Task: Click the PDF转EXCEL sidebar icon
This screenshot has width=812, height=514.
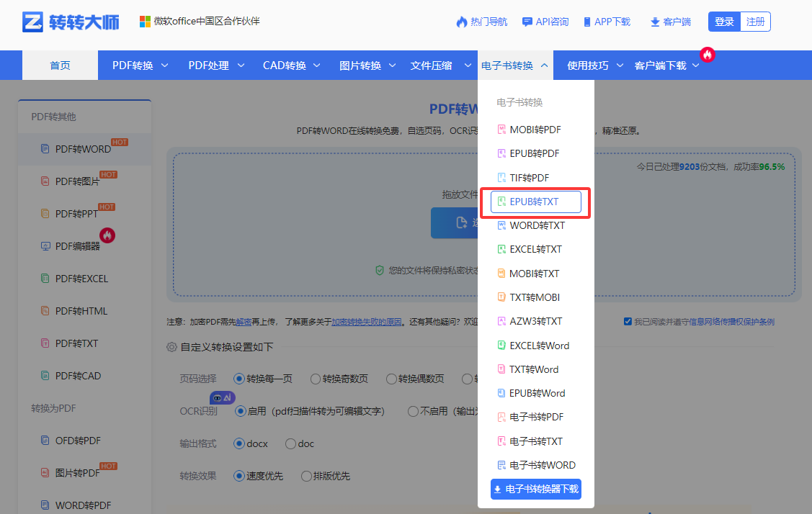Action: 45,279
